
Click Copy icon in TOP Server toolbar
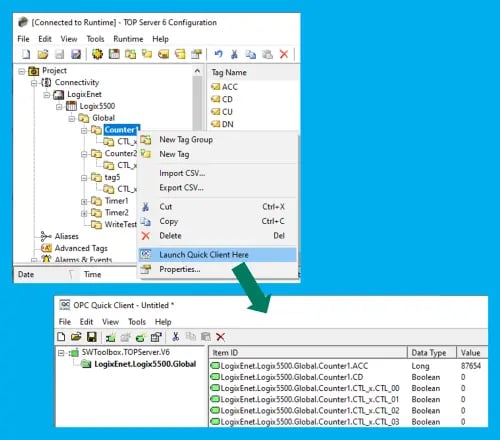coord(251,54)
